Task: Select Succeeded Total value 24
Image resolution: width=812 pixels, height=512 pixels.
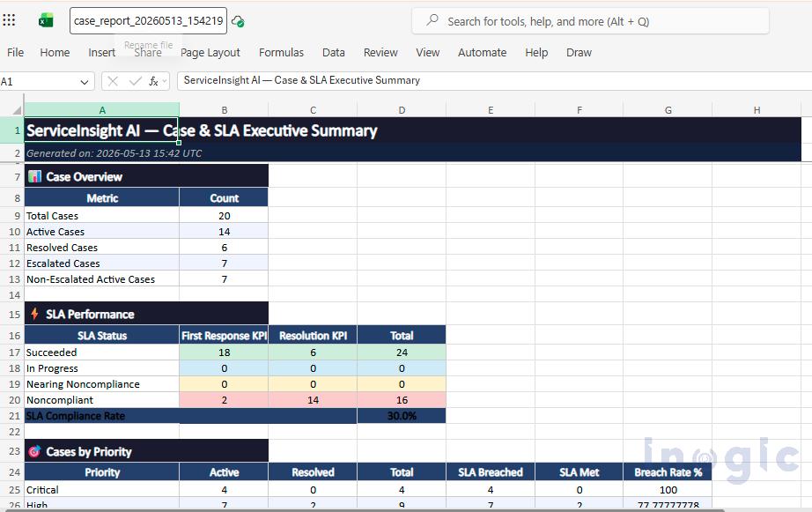Action: (402, 352)
